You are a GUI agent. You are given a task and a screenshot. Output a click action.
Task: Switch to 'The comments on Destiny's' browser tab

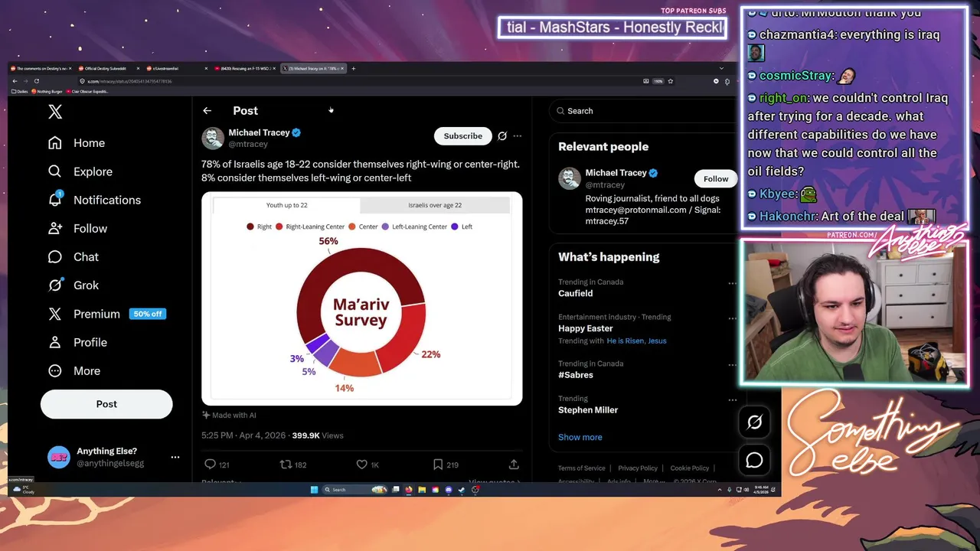click(40, 68)
